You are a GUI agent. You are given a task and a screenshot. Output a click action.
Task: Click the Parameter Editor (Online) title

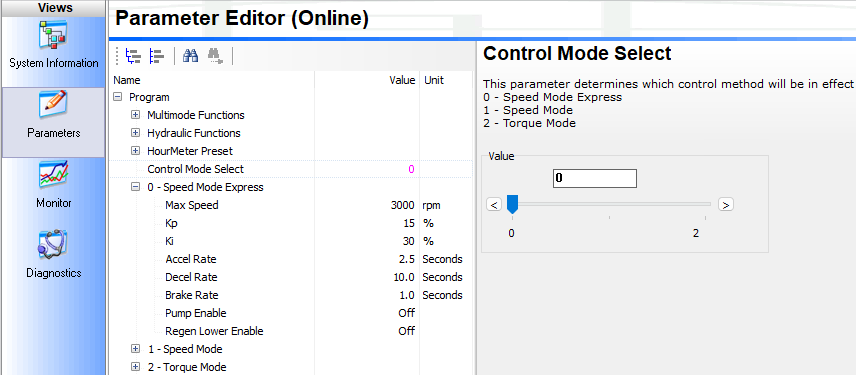point(242,19)
